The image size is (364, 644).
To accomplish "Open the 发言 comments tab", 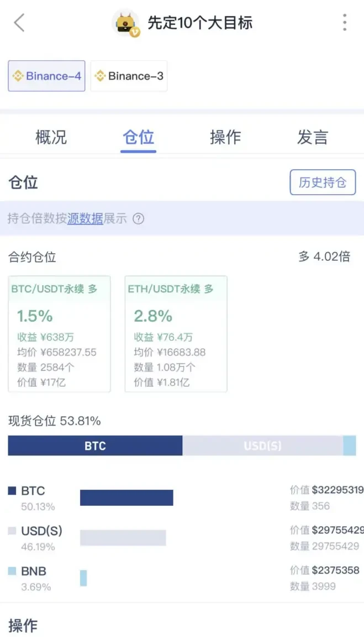I will [313, 138].
